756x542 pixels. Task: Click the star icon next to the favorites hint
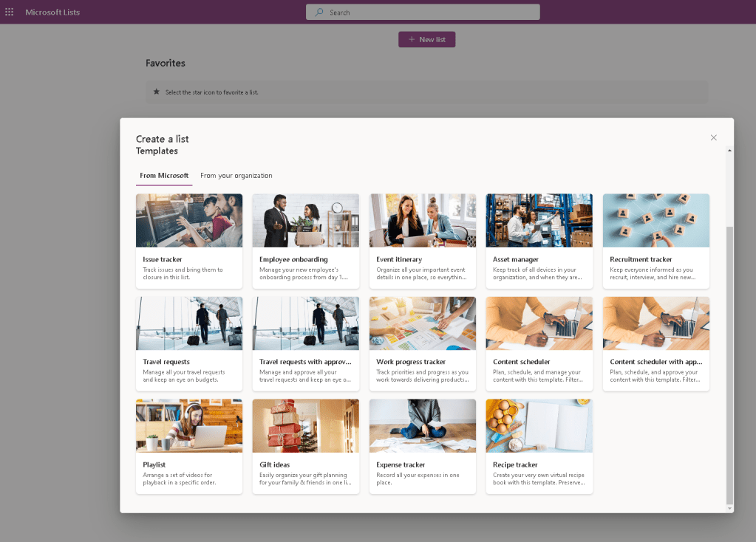tap(156, 90)
